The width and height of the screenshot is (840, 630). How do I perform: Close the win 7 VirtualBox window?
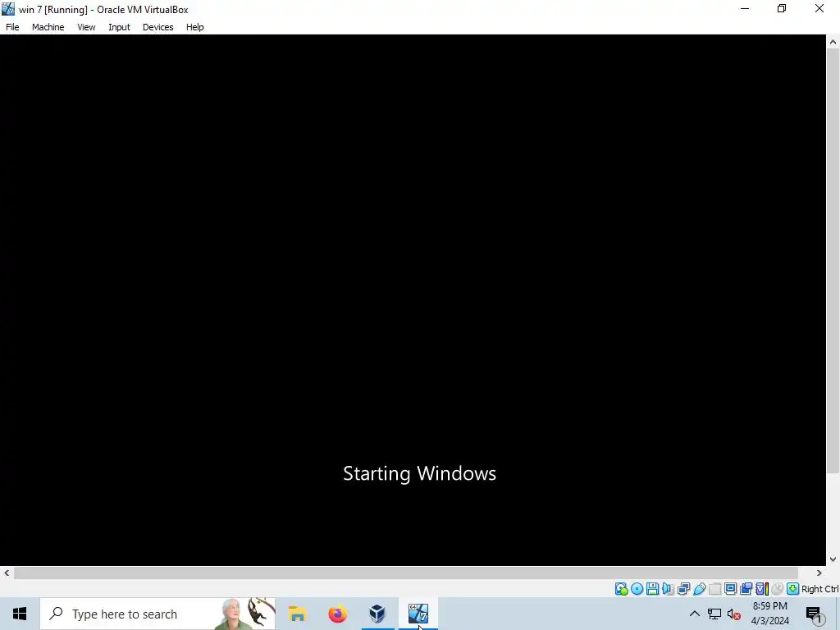point(819,8)
